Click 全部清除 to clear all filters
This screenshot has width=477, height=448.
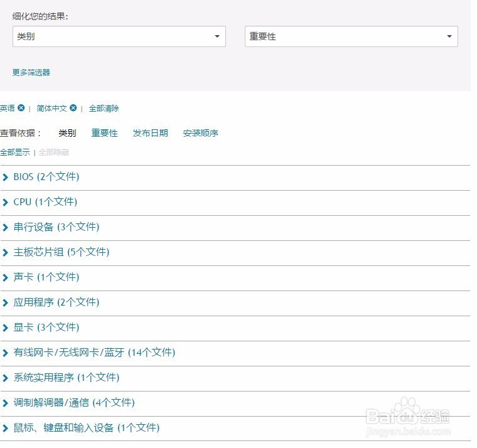(x=104, y=109)
